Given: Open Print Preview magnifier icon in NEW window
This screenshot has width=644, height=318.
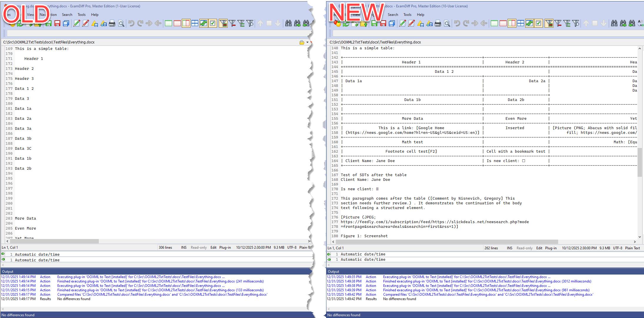Looking at the screenshot, I should (447, 23).
